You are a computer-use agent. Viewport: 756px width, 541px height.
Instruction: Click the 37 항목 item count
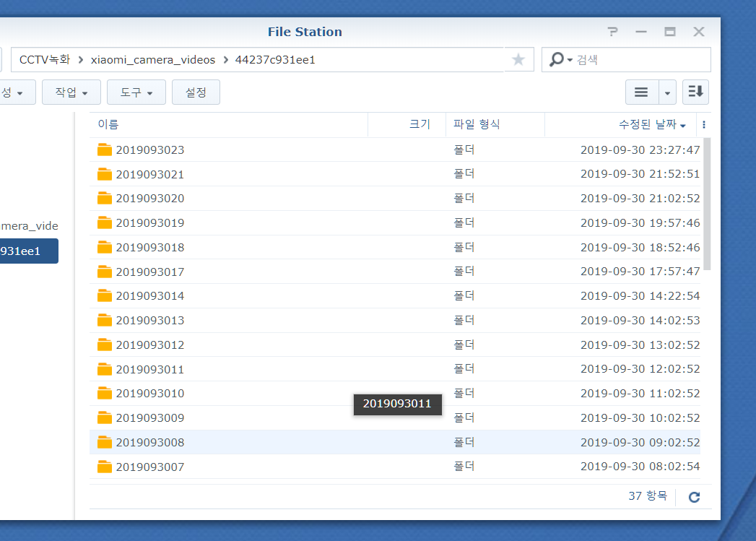(x=648, y=495)
